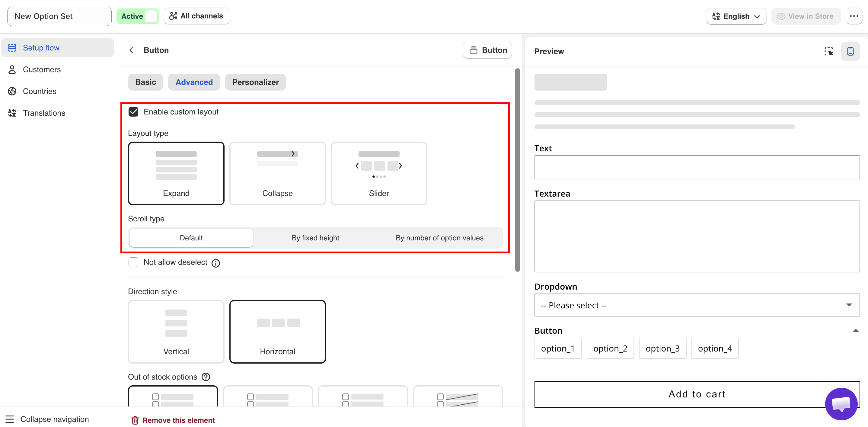Image resolution: width=868 pixels, height=427 pixels.
Task: Open Setup flow in sidebar
Action: pos(58,47)
